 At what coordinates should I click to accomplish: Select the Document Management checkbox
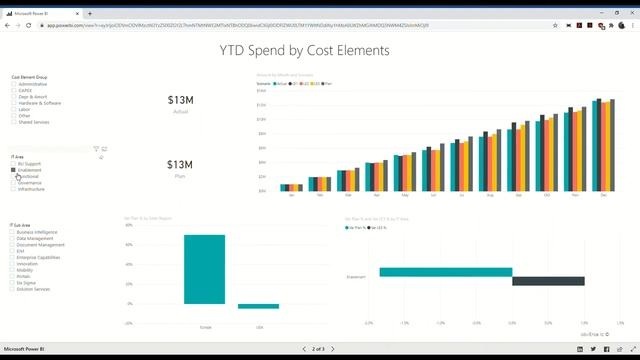[x=12, y=244]
